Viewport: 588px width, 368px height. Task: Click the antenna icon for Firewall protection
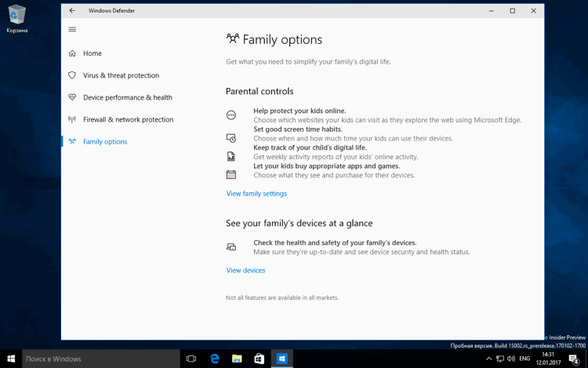(x=72, y=119)
